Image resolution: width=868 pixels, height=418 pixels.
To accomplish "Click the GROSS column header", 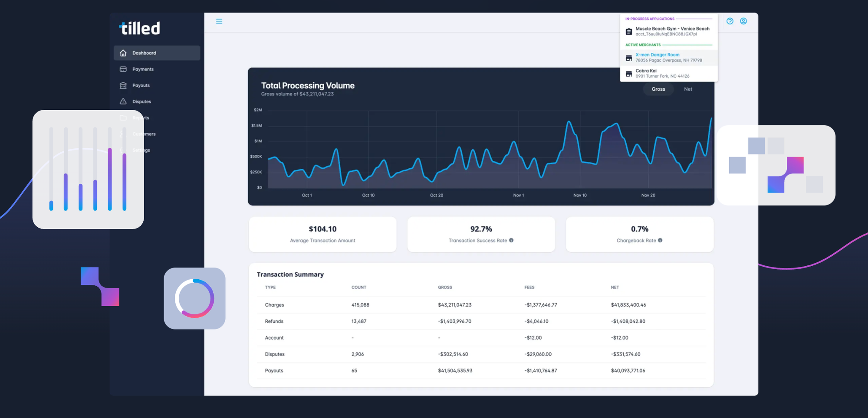I will click(x=445, y=287).
